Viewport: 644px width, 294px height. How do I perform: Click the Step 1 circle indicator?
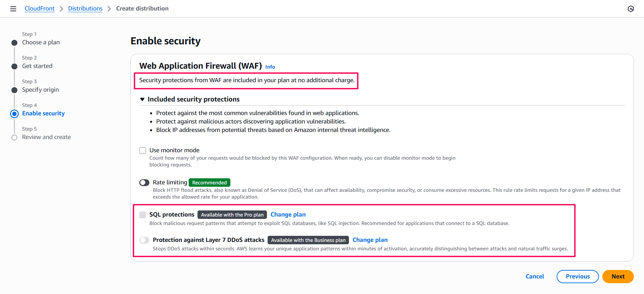click(14, 43)
